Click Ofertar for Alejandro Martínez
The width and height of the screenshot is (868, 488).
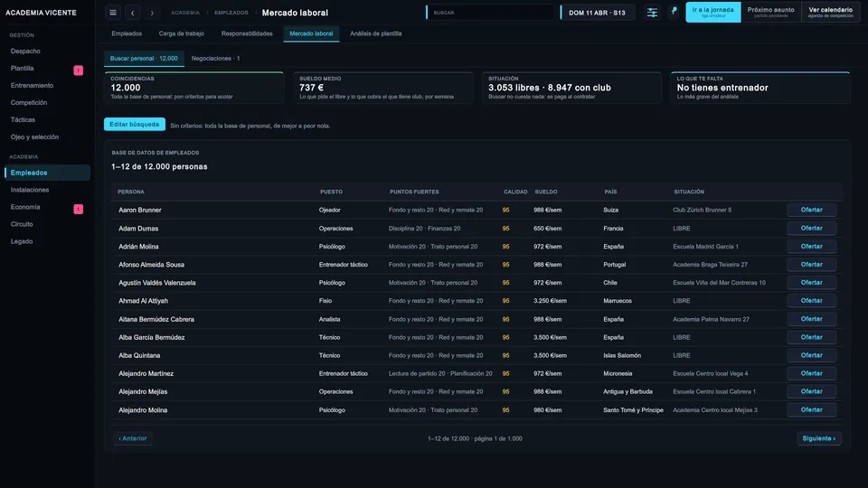pyautogui.click(x=812, y=373)
